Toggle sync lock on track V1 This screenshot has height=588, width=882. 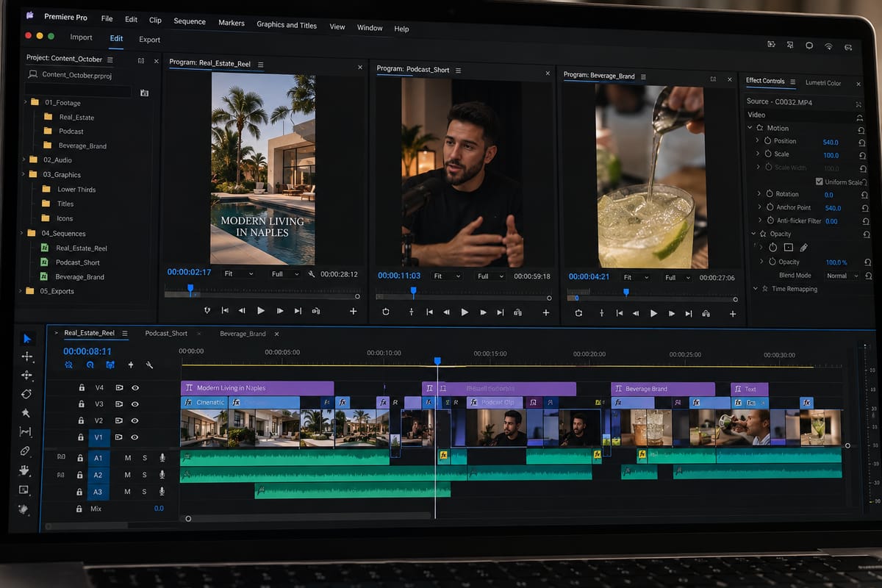pos(119,438)
